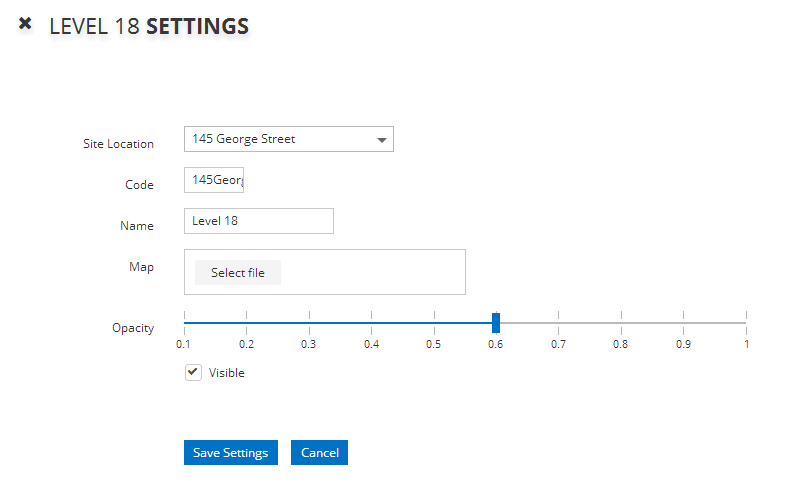Move Opacity to the 0.3 tick
The width and height of the screenshot is (800, 500).
pyautogui.click(x=310, y=323)
